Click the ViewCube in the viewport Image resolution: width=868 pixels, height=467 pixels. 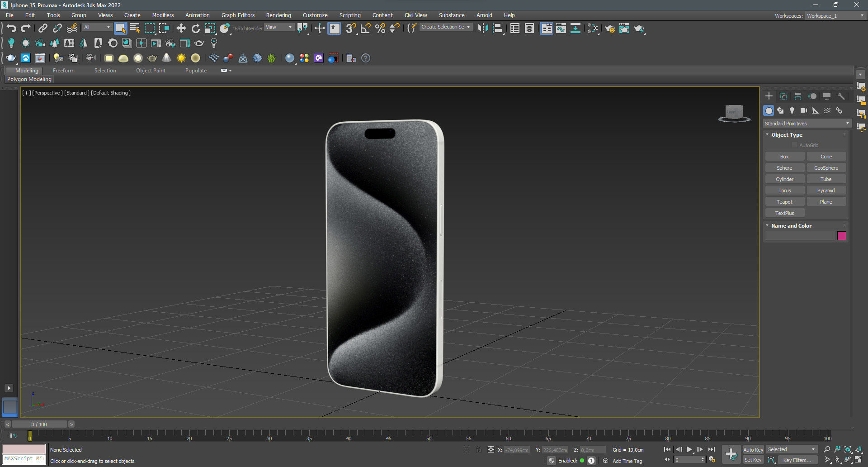[734, 113]
